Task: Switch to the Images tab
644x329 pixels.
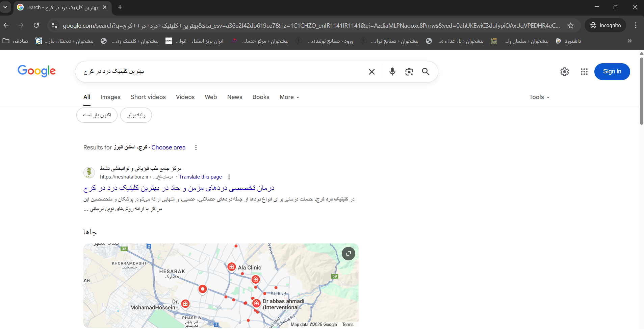Action: click(x=110, y=97)
